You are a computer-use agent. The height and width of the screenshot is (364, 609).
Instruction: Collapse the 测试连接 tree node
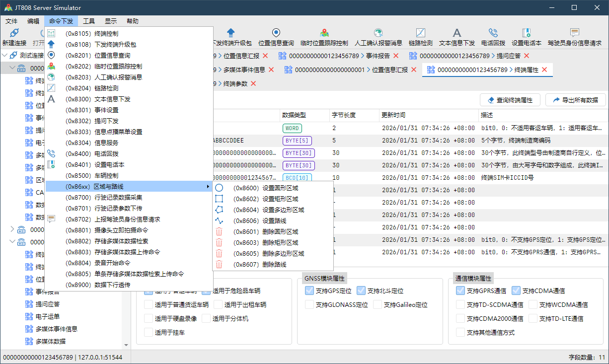[x=5, y=55]
